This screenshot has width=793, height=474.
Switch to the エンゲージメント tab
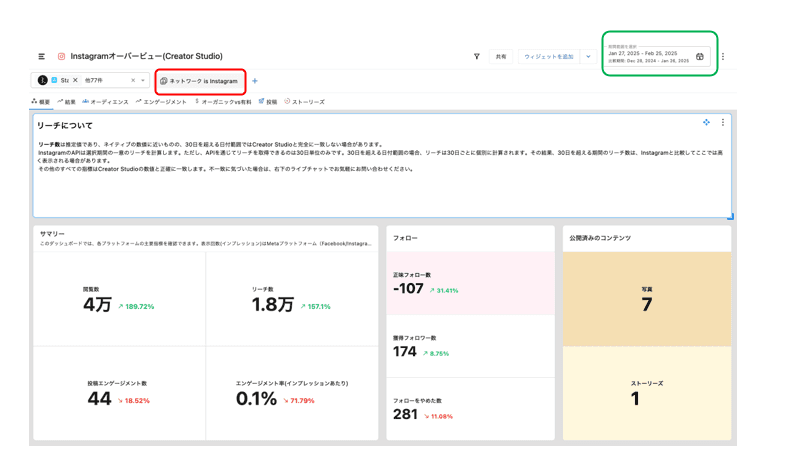[x=162, y=102]
